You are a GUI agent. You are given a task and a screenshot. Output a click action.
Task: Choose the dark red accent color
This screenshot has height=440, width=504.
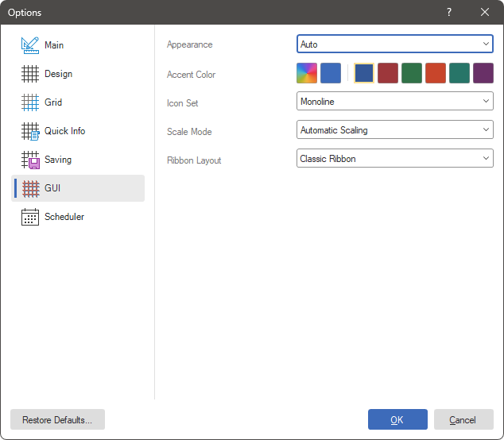point(388,74)
